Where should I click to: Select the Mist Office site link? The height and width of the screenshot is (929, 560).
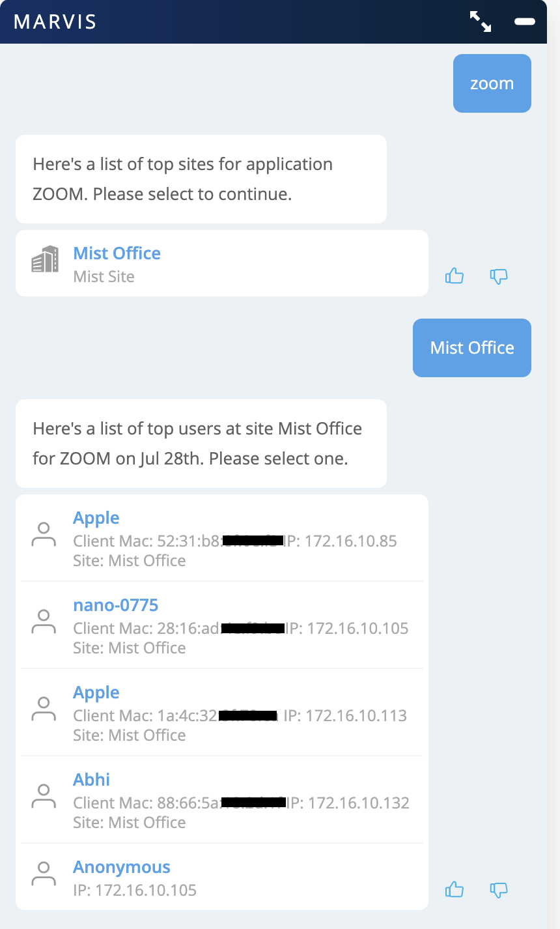(x=117, y=253)
